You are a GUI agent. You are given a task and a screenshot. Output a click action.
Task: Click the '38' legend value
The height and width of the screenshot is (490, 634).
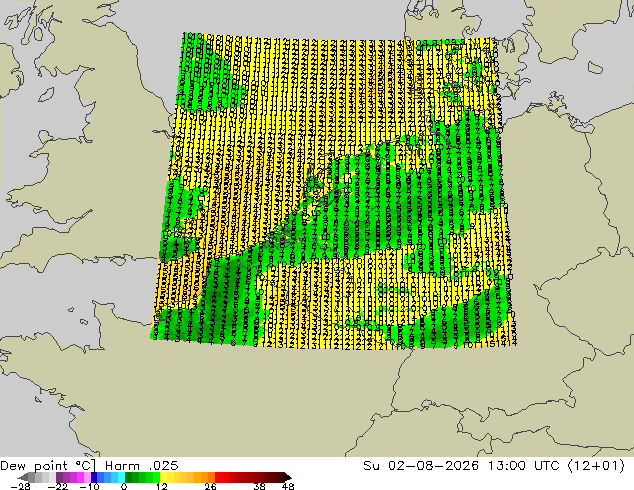(x=260, y=486)
